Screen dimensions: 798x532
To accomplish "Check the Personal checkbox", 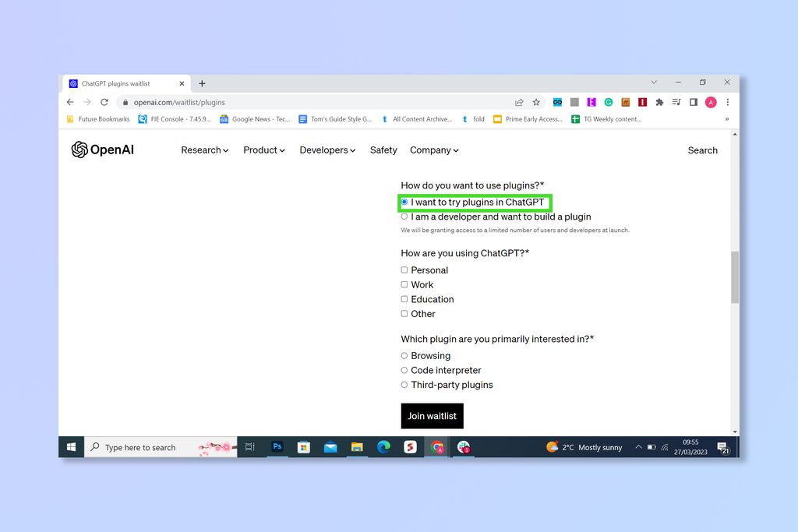I will [404, 270].
